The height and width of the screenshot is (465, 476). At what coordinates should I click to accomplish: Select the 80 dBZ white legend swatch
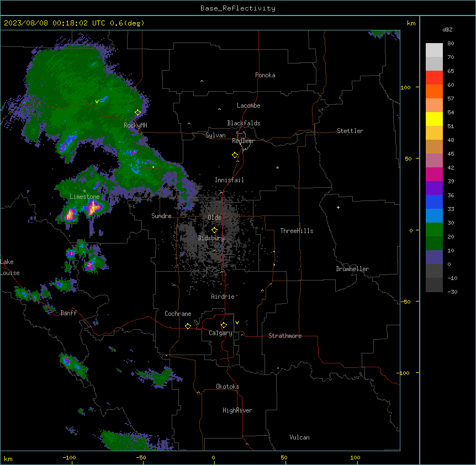pyautogui.click(x=434, y=50)
